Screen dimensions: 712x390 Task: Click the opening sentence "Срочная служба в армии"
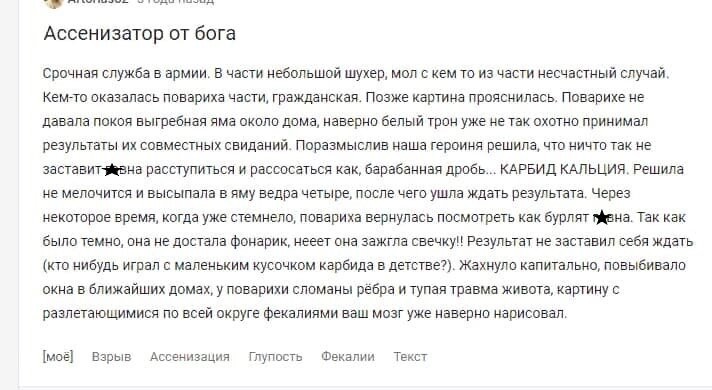[125, 74]
